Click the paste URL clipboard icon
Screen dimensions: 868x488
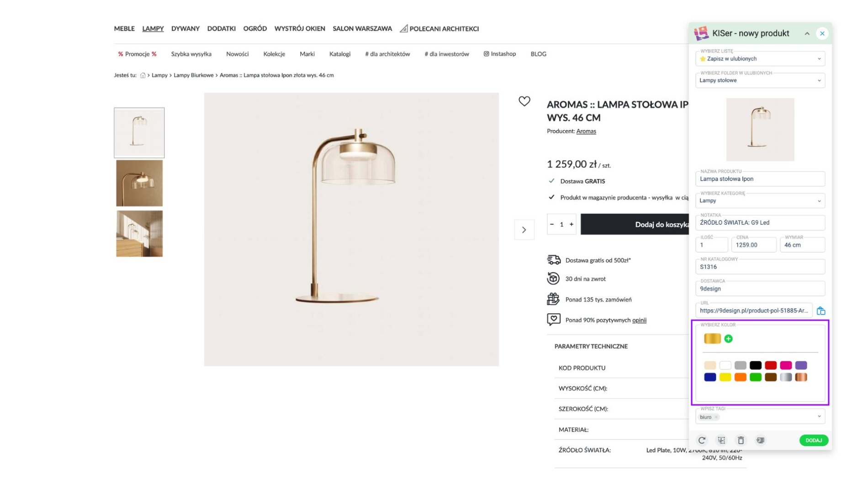coord(820,311)
